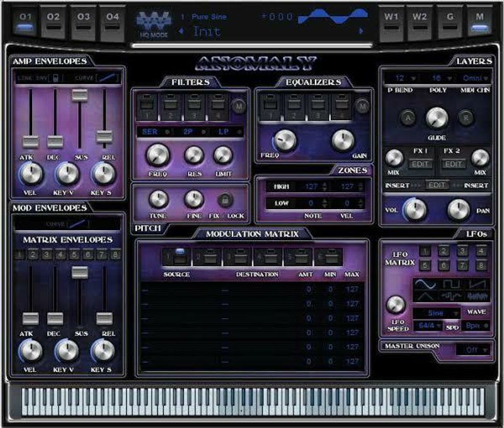The height and width of the screenshot is (428, 504).
Task: Go to previous preset with left arrow
Action: click(181, 31)
